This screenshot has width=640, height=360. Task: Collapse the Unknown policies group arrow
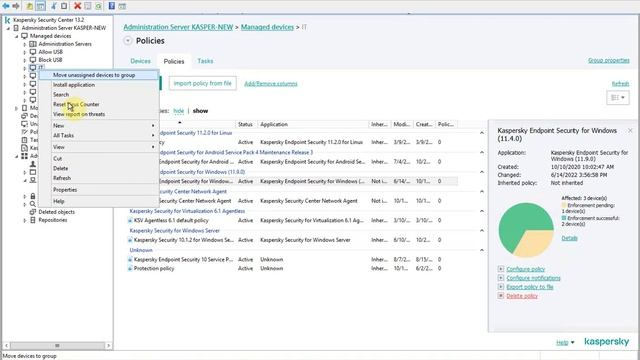[482, 250]
